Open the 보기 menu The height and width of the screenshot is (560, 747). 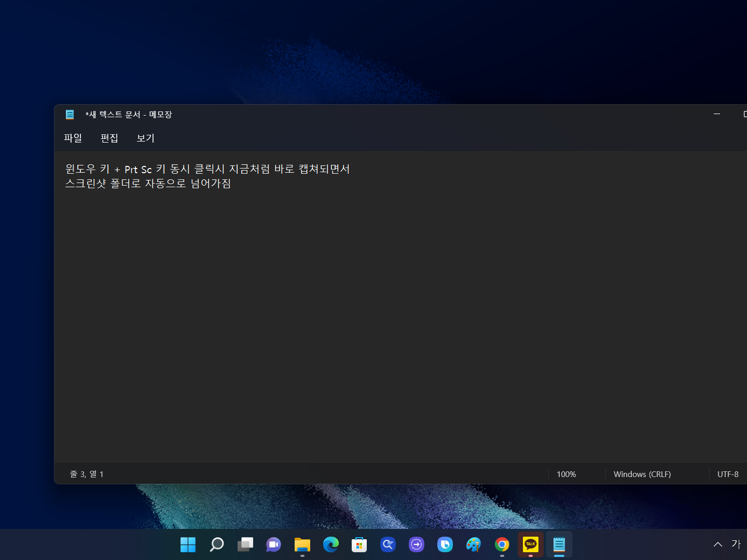[145, 138]
